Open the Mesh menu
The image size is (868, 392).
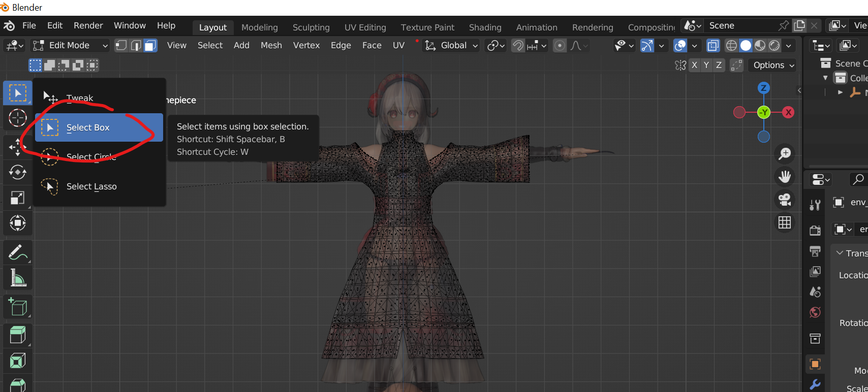(x=271, y=46)
